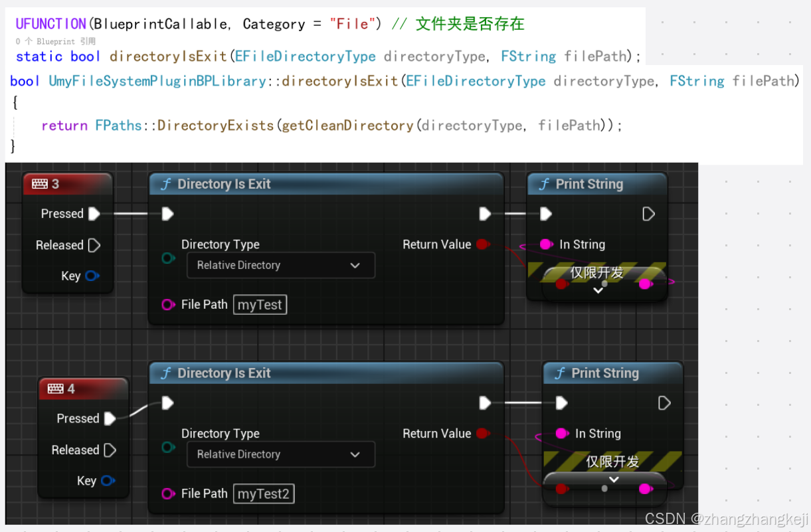Click exec input pin of upper Print String node
The width and height of the screenshot is (811, 532).
[x=546, y=213]
